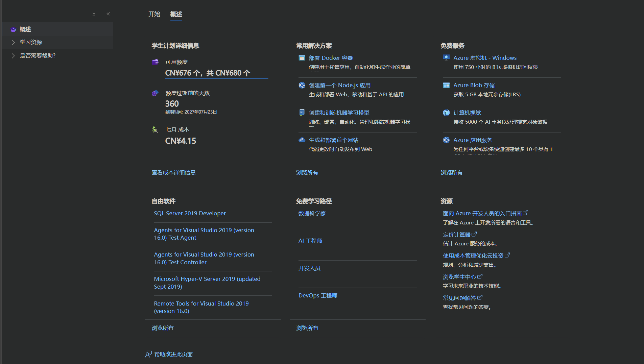This screenshot has height=364, width=644.
Task: Click the overview icon in sidebar
Action: tap(14, 29)
